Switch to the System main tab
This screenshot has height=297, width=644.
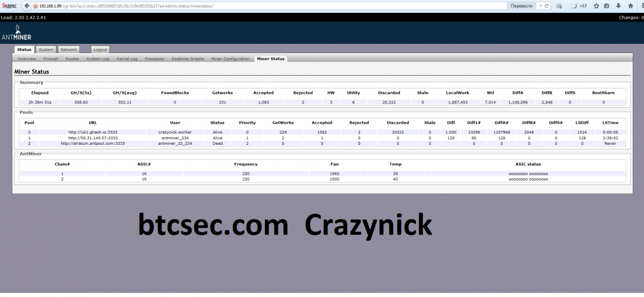46,49
